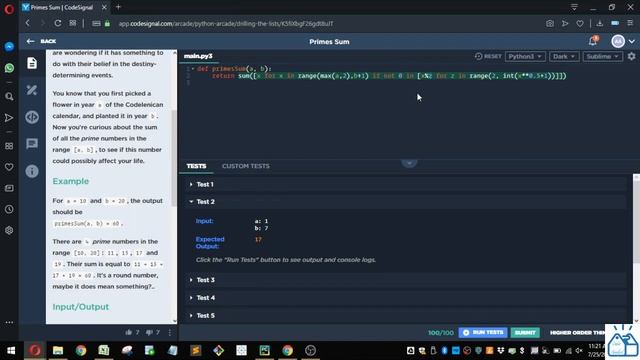Expand the profile menu chevron
640x360 pixels.
[x=632, y=41]
